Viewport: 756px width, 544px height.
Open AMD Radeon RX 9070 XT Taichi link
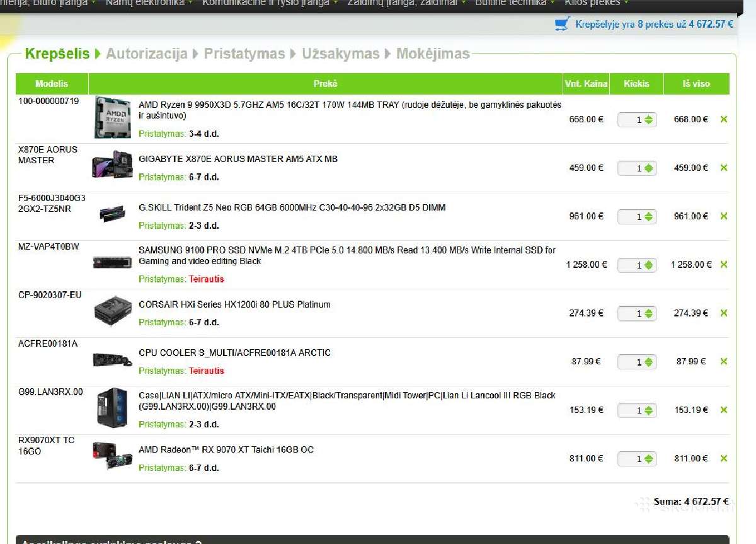(226, 449)
